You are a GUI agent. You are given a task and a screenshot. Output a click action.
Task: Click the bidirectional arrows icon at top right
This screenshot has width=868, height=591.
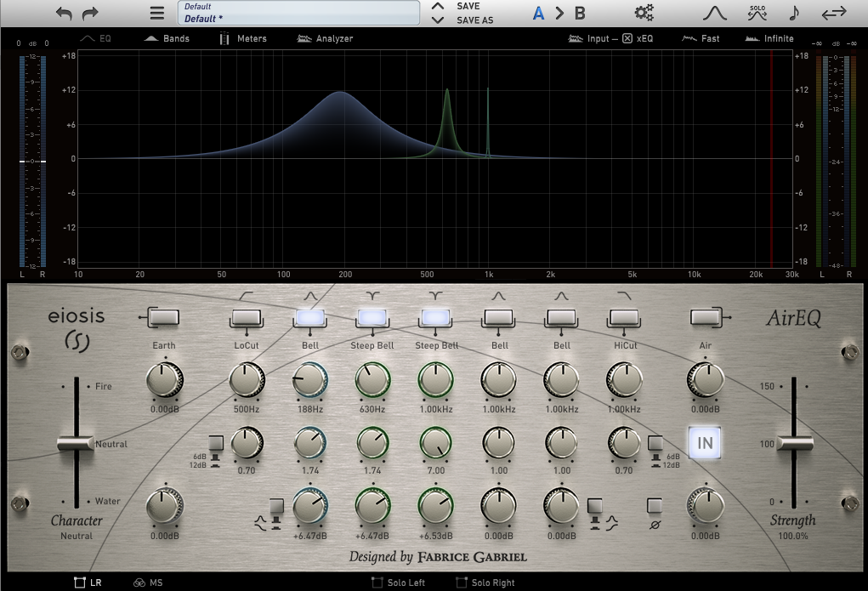(834, 13)
